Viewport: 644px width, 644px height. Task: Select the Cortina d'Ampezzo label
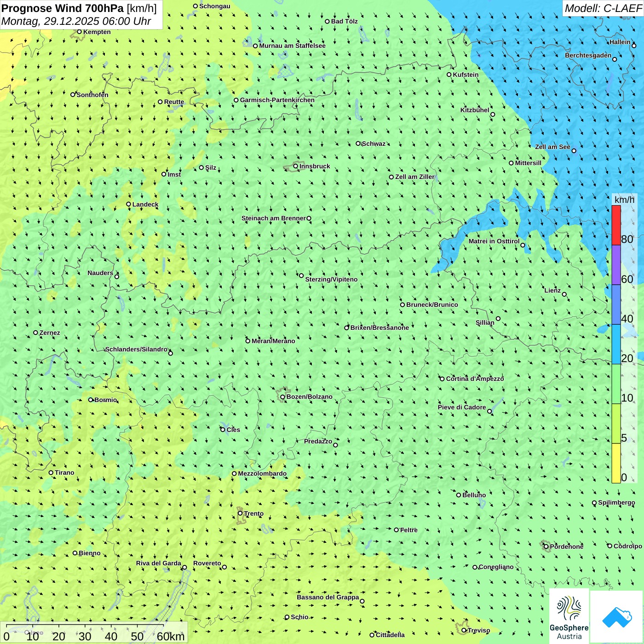pyautogui.click(x=475, y=379)
